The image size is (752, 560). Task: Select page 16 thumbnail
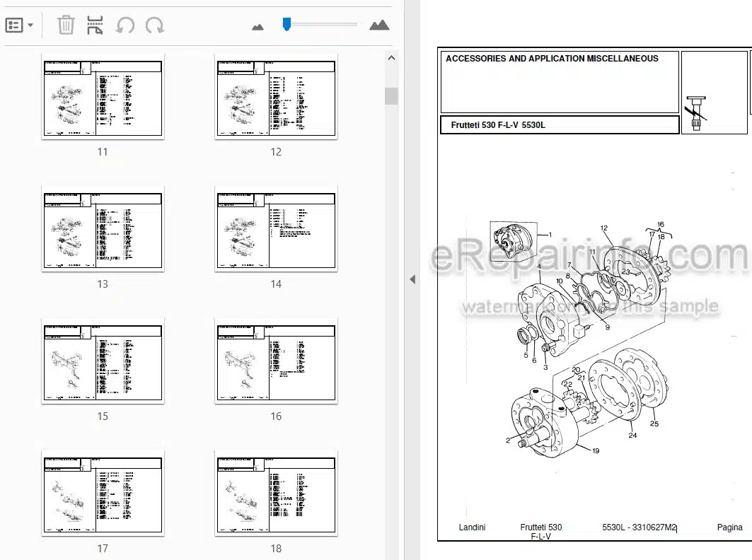coord(276,362)
